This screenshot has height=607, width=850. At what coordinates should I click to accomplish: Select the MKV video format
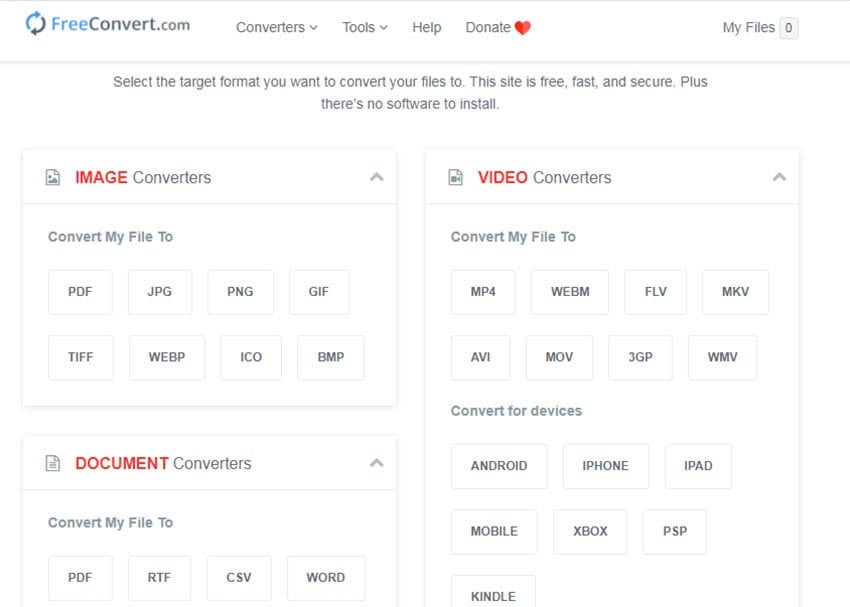point(735,292)
